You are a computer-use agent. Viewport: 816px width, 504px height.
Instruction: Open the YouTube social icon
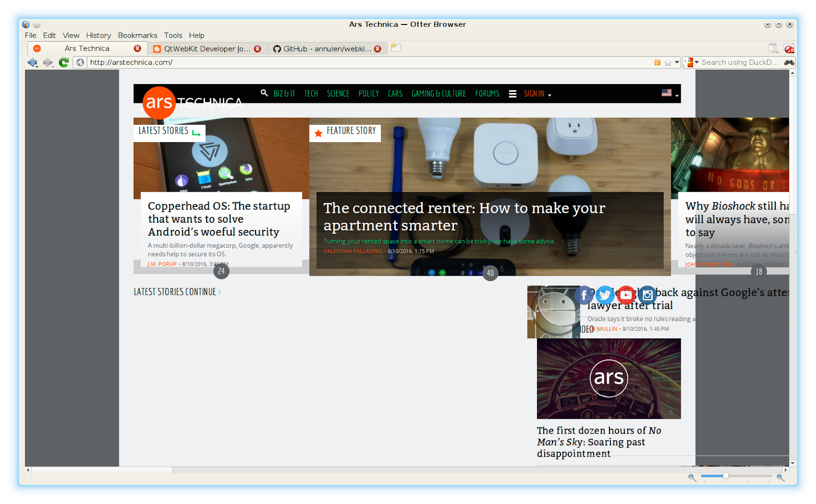(x=626, y=295)
